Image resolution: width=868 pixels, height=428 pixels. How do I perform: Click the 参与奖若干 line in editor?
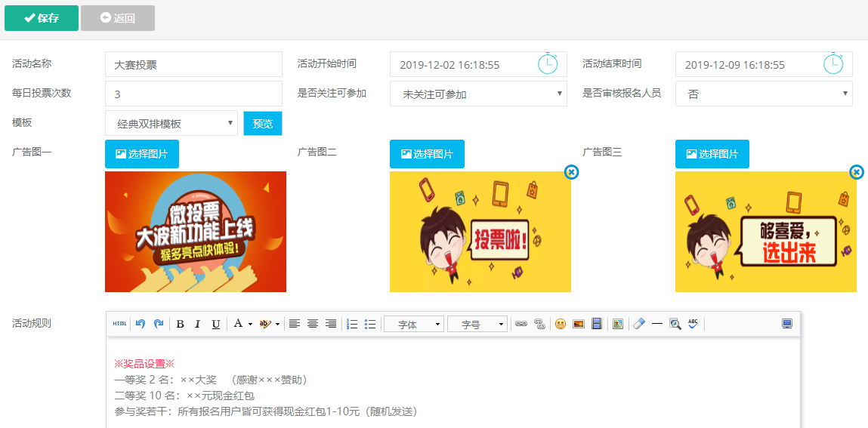click(266, 411)
